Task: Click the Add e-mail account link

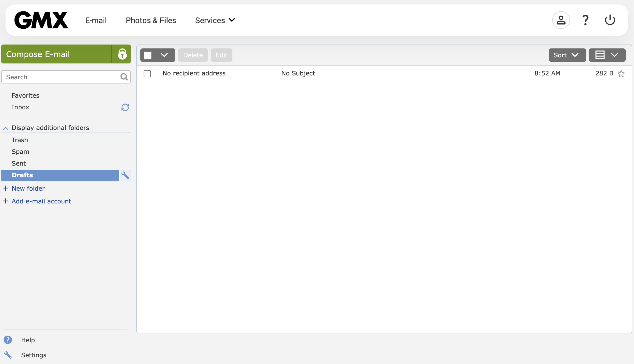Action: click(41, 201)
